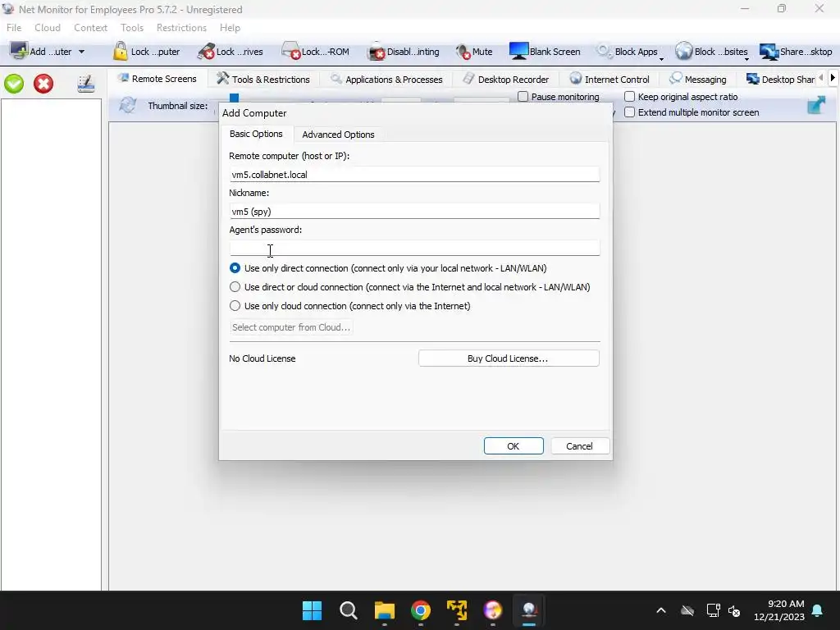This screenshot has width=840, height=630.
Task: Open the taskbar clock and date
Action: [779, 610]
